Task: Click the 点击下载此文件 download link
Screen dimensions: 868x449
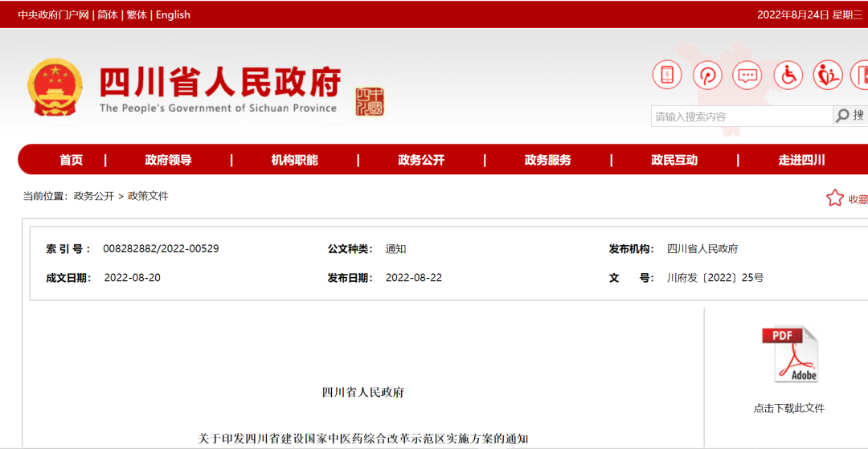Action: click(789, 409)
